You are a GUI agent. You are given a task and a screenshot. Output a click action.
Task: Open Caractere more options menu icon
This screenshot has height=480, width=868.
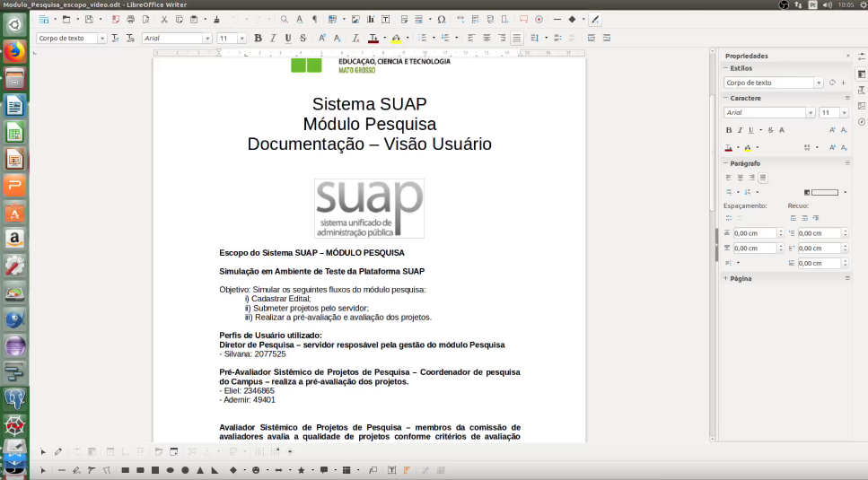click(x=847, y=98)
